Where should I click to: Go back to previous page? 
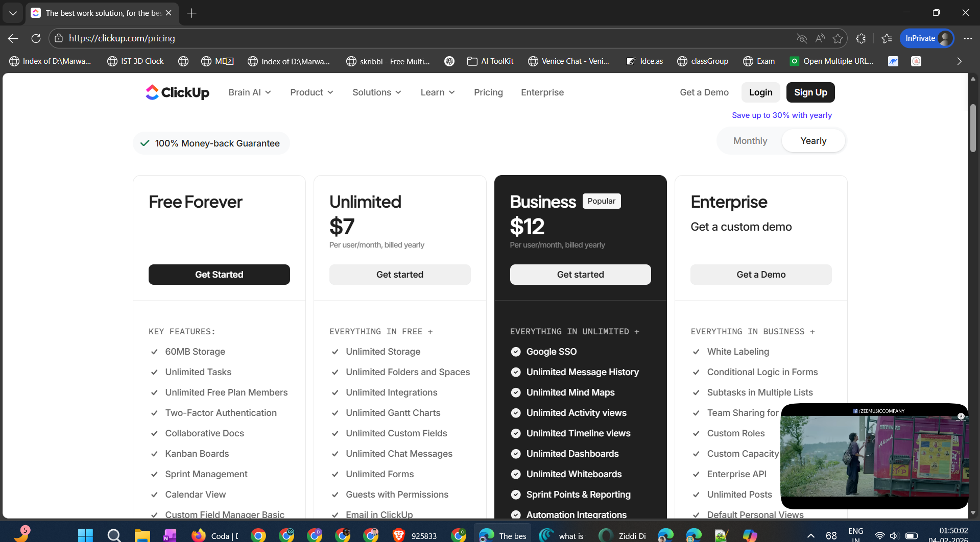(13, 38)
